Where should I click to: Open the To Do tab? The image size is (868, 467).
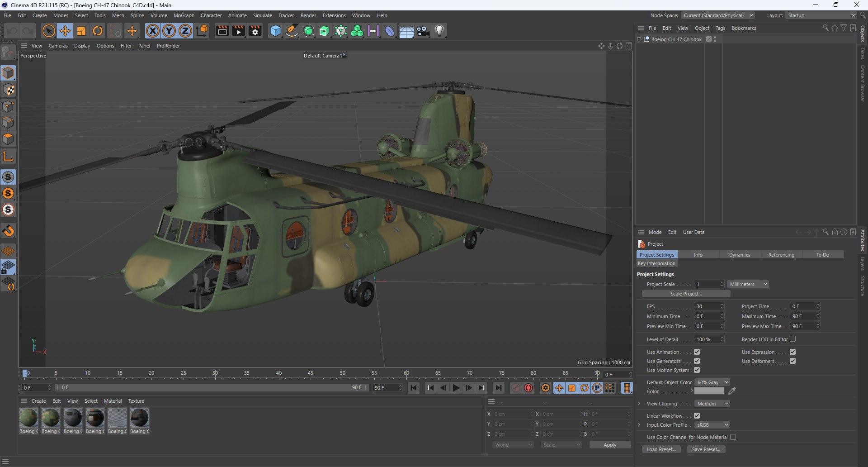point(823,255)
